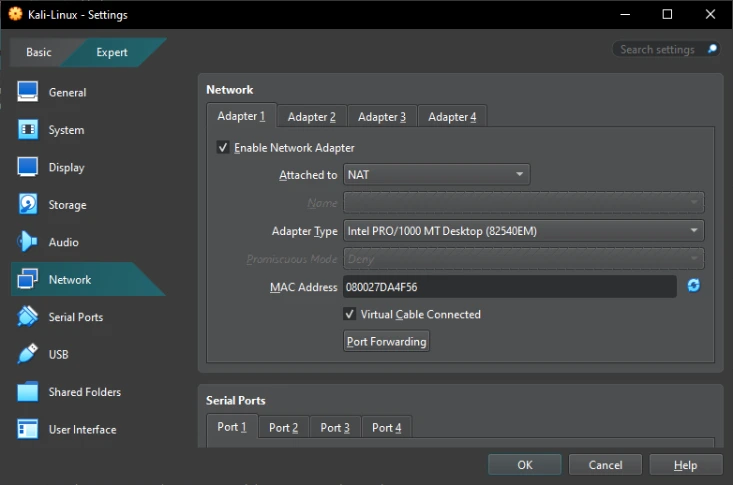Open Shared Folders folder icon
Screen dimensions: 733x485
pos(28,392)
